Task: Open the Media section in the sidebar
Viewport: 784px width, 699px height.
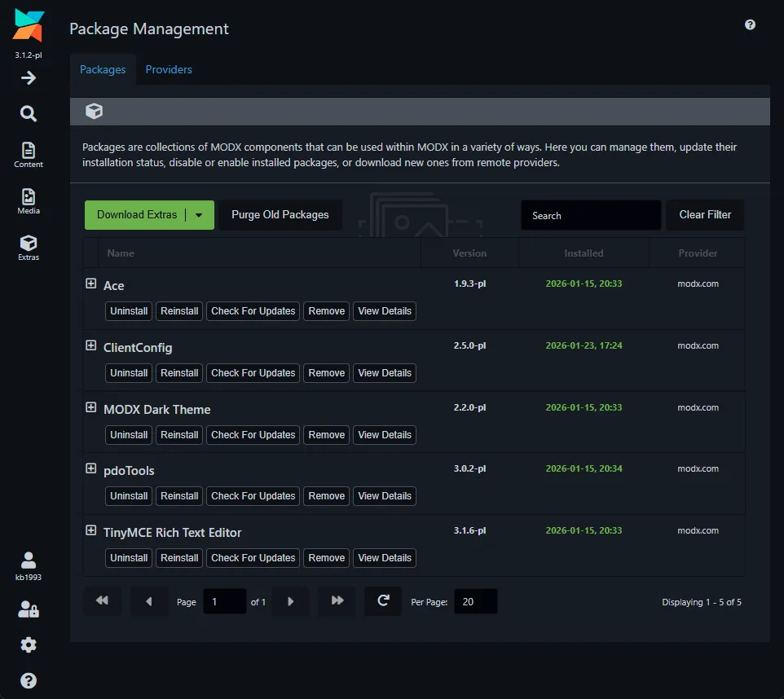Action: [28, 200]
